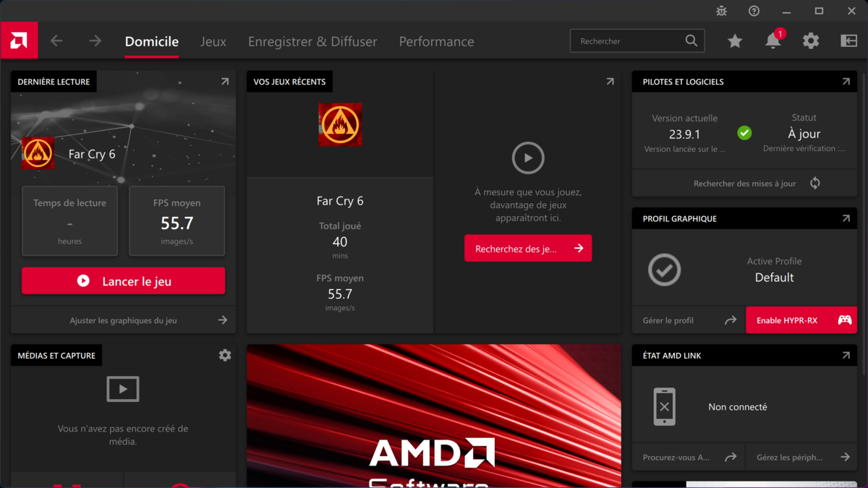The width and height of the screenshot is (868, 488).
Task: Click Rechercher des mises à jour
Action: coord(744,183)
